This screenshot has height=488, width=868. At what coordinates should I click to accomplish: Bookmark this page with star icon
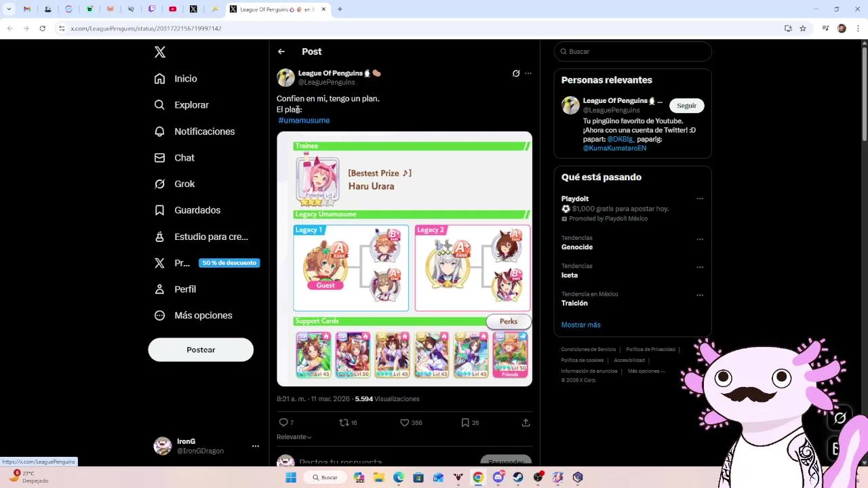pos(803,28)
